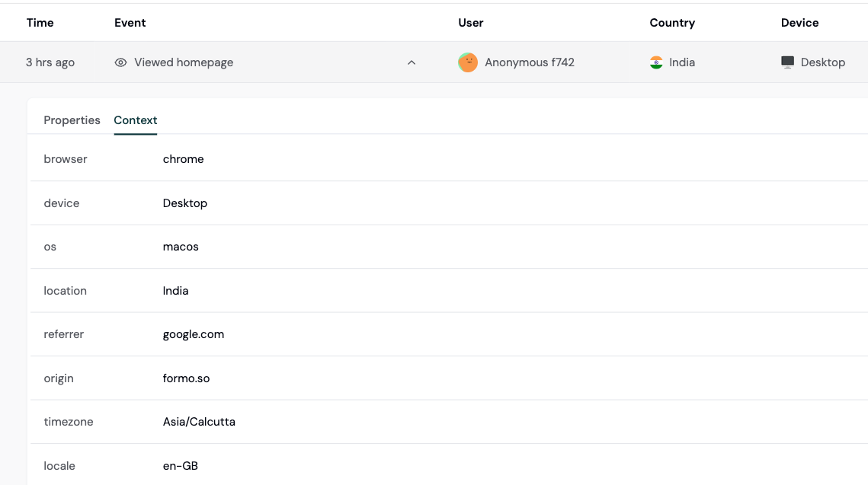Click the Event column header

[x=130, y=22]
